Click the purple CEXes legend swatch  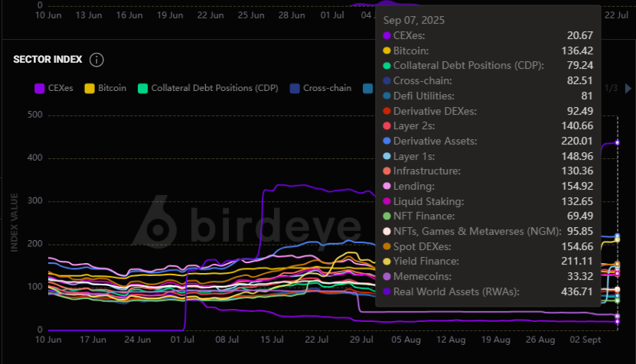pyautogui.click(x=39, y=89)
